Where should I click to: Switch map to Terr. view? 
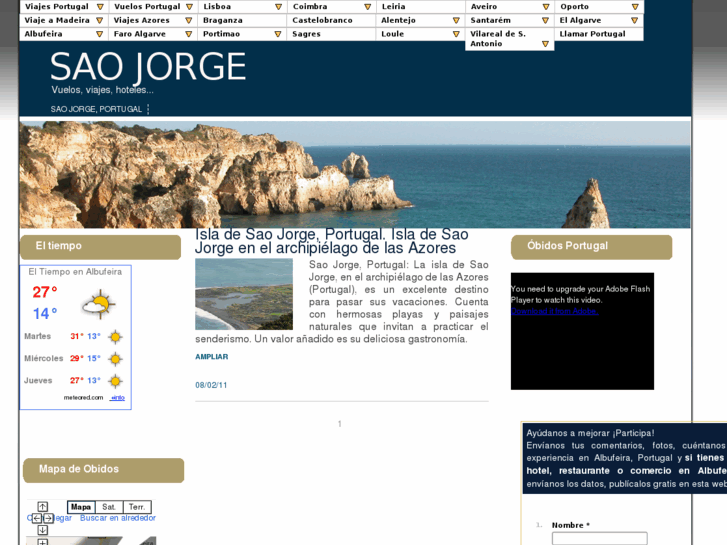137,507
